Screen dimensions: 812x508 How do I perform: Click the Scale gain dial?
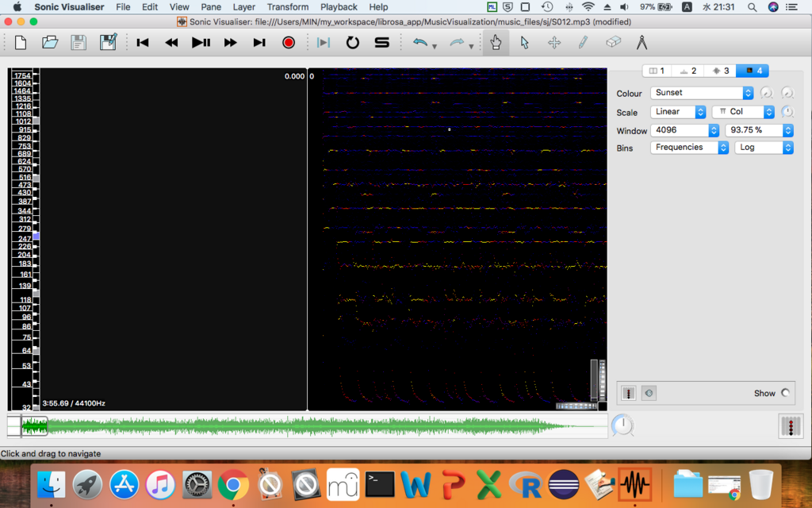pyautogui.click(x=787, y=111)
